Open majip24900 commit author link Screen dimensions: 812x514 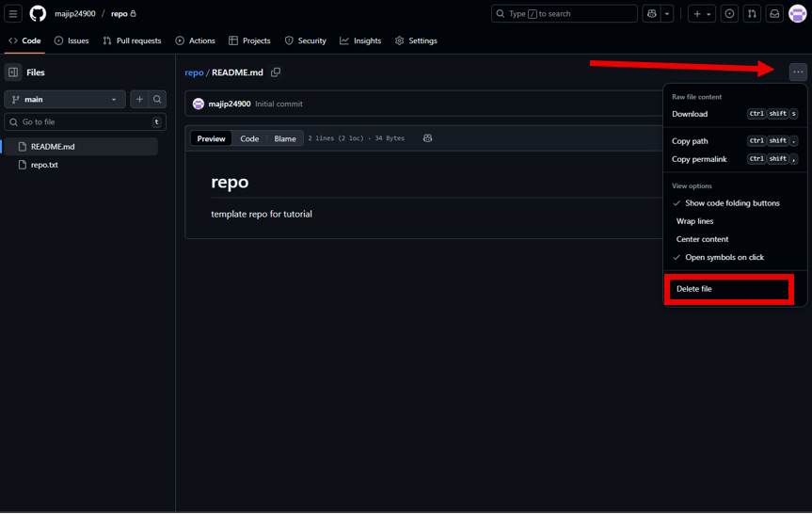[x=230, y=104]
